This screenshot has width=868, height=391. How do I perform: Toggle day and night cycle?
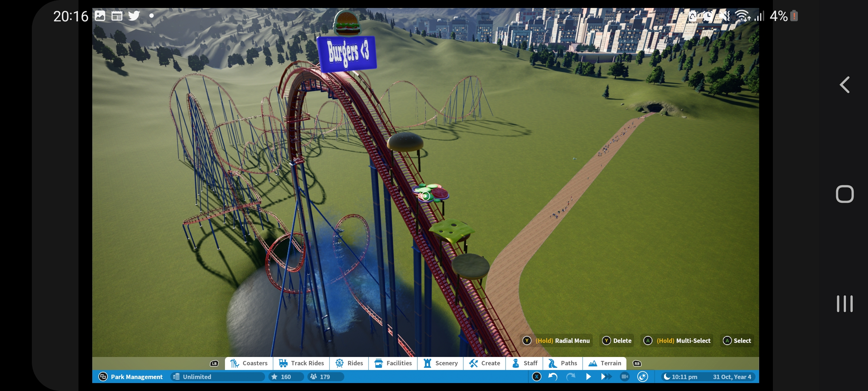(642, 377)
